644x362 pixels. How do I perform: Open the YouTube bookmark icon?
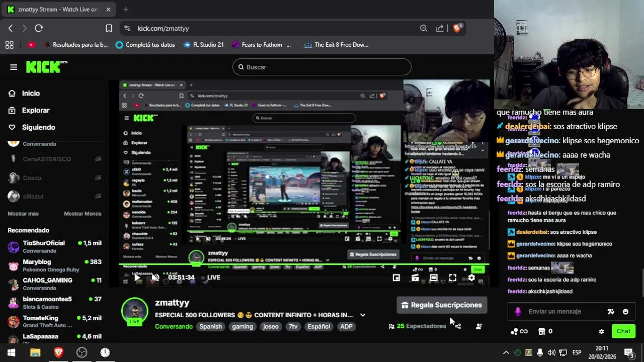[31, 45]
